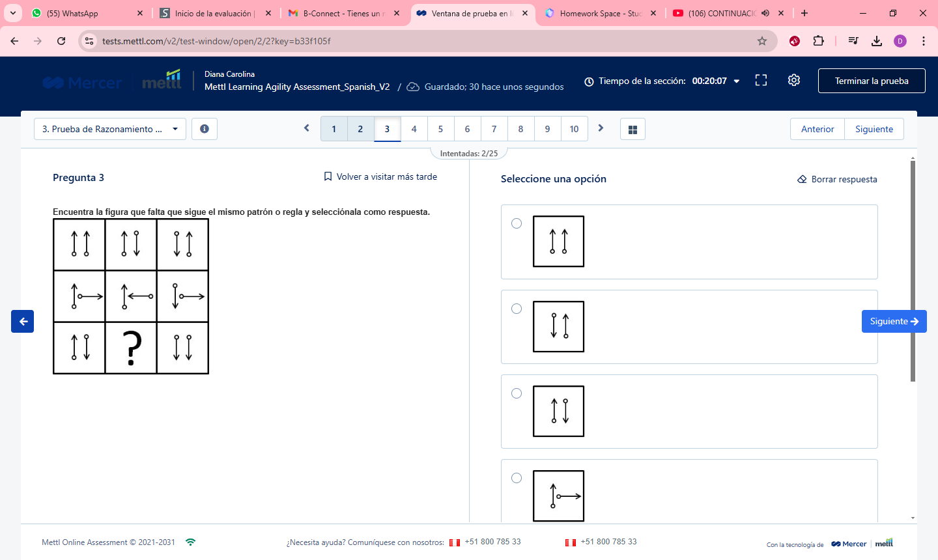Click the Pregunta 3 heading
Screen dimensions: 938x560
pyautogui.click(x=78, y=178)
